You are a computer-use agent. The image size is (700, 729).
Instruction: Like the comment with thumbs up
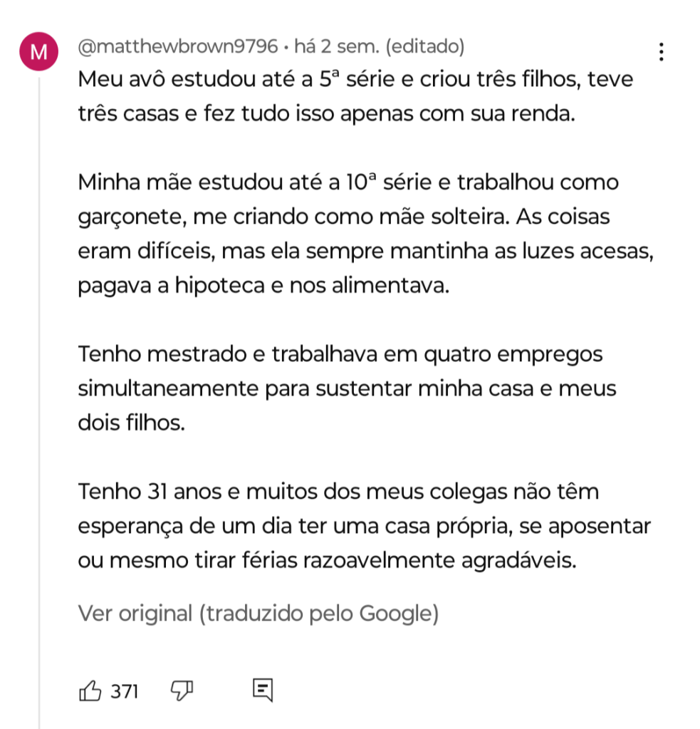tap(90, 690)
